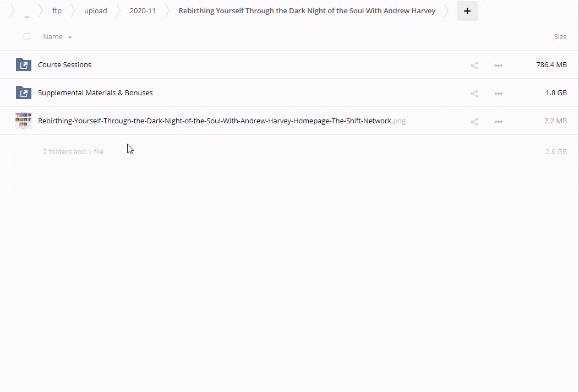The width and height of the screenshot is (579, 392).
Task: Open three-dot menu for Supplemental Materials & Bonuses
Action: coord(498,93)
